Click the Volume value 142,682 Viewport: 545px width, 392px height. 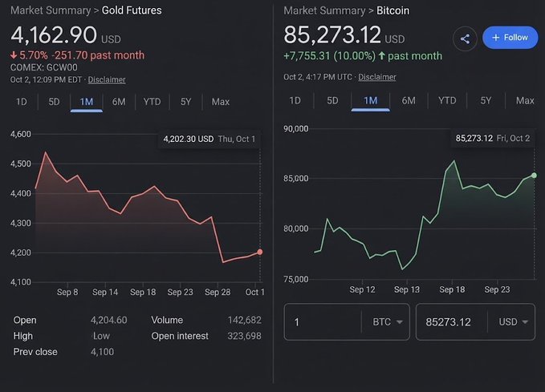tap(244, 320)
